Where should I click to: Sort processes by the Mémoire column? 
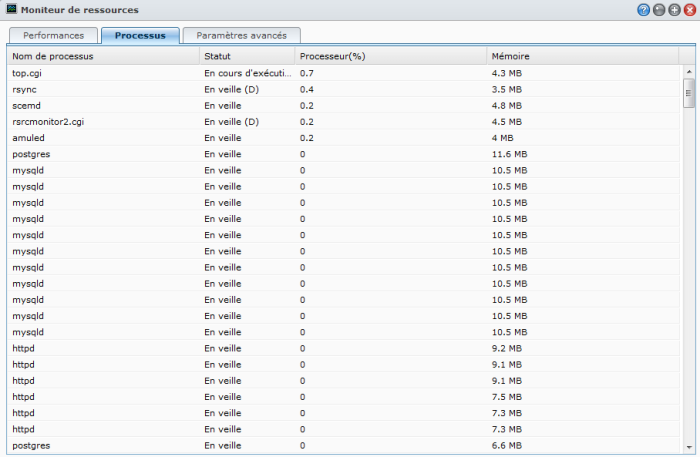click(x=580, y=56)
